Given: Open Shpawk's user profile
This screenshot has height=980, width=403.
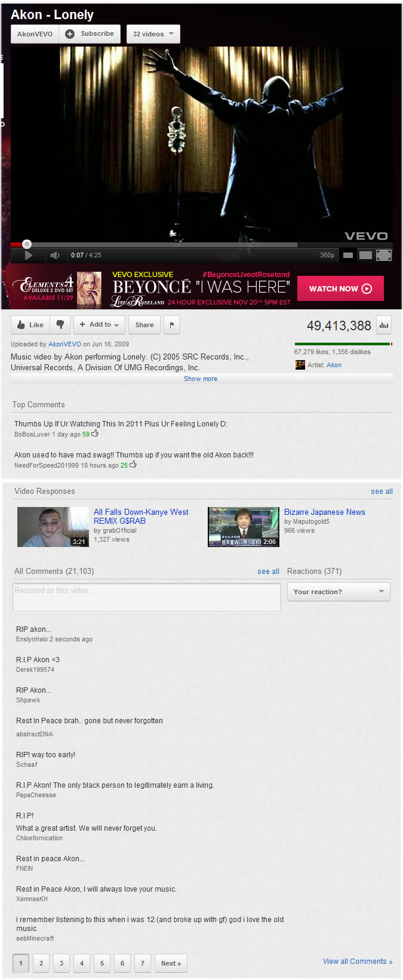Looking at the screenshot, I should click(x=28, y=700).
